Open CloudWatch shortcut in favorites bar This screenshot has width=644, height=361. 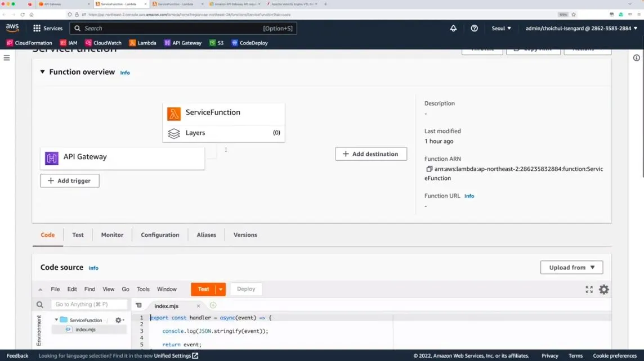(103, 43)
